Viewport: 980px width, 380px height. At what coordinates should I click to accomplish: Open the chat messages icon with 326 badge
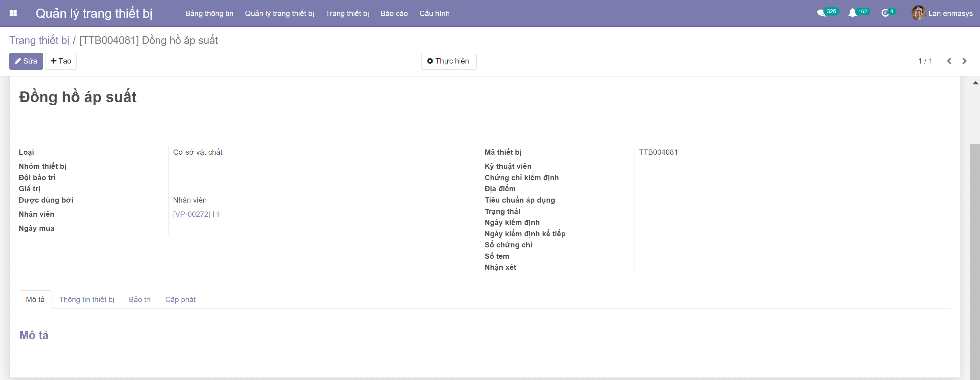click(x=821, y=13)
